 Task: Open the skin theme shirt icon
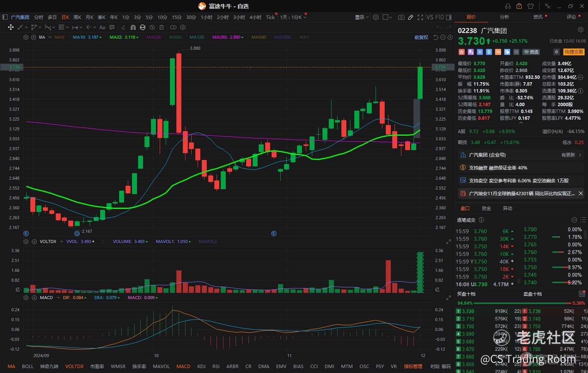(531, 6)
